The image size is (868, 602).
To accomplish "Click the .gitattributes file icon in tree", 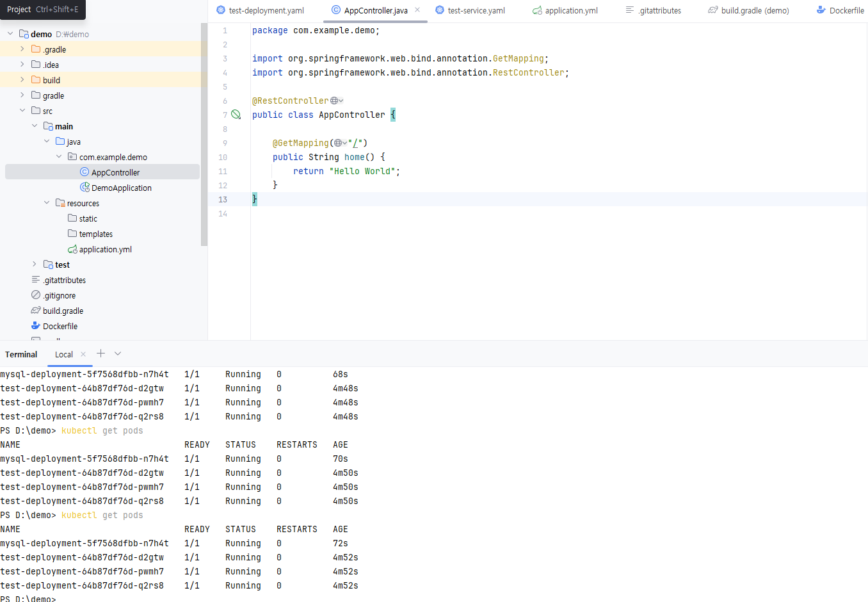I will [36, 279].
